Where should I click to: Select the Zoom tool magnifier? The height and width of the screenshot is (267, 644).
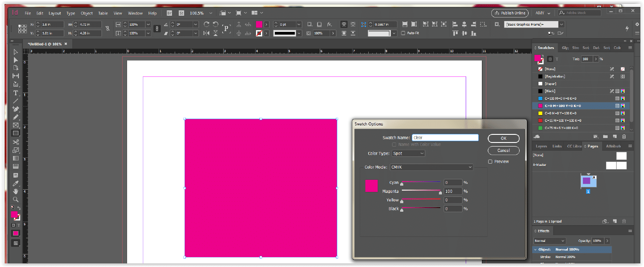click(16, 199)
